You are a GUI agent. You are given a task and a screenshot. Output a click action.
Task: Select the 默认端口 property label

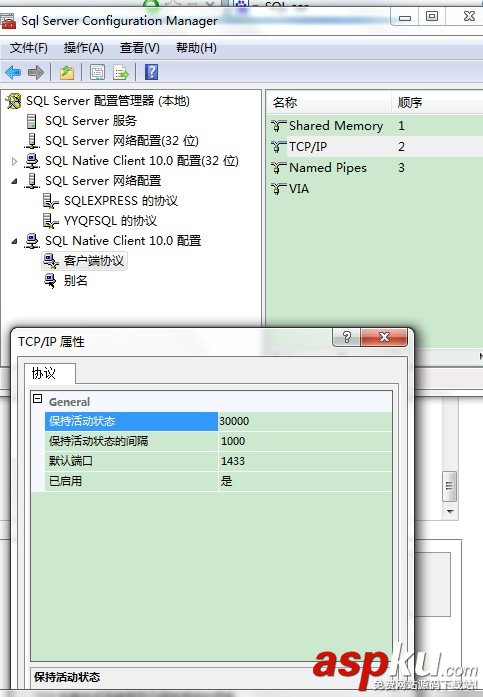point(71,461)
